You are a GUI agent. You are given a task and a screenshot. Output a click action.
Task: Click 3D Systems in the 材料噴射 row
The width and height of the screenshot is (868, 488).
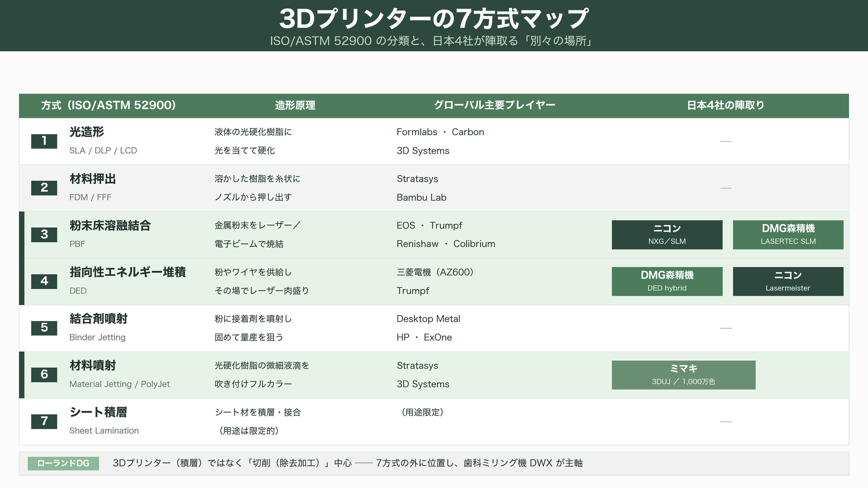tap(423, 384)
